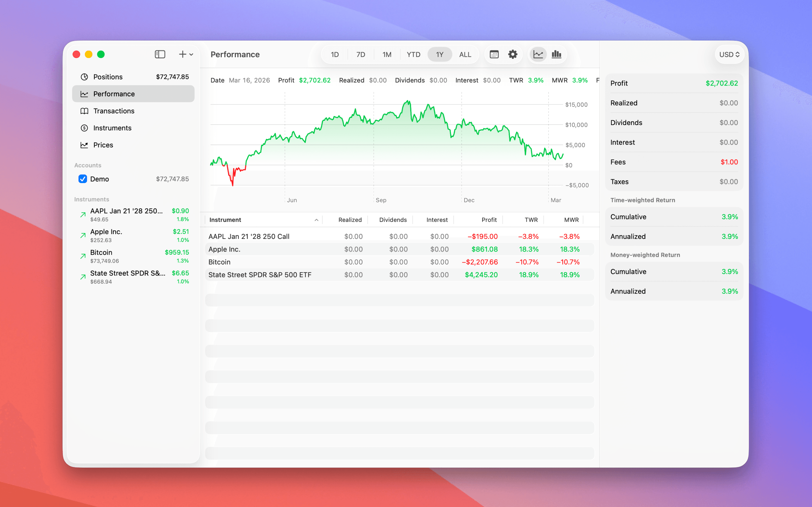Open the USD currency dropdown
Viewport: 812px width, 507px height.
point(729,54)
